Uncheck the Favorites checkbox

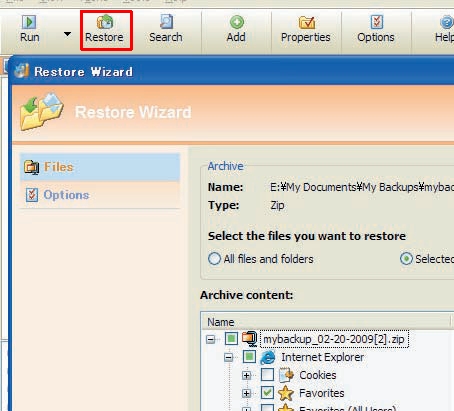267,393
